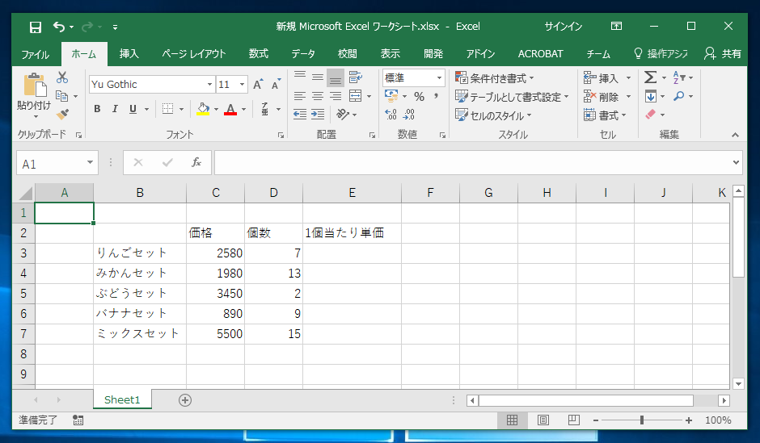Apply percent style to cell
The image size is (760, 443).
(419, 97)
